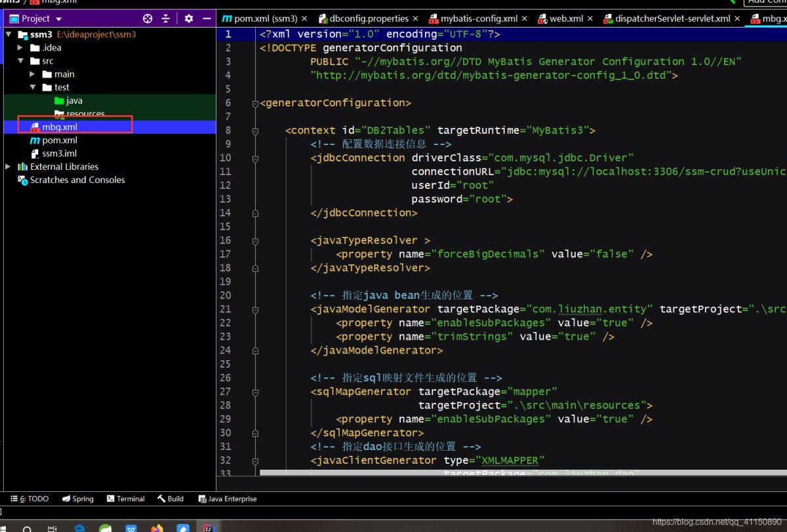Collapse the test folder node
The width and height of the screenshot is (787, 532).
pyautogui.click(x=32, y=87)
